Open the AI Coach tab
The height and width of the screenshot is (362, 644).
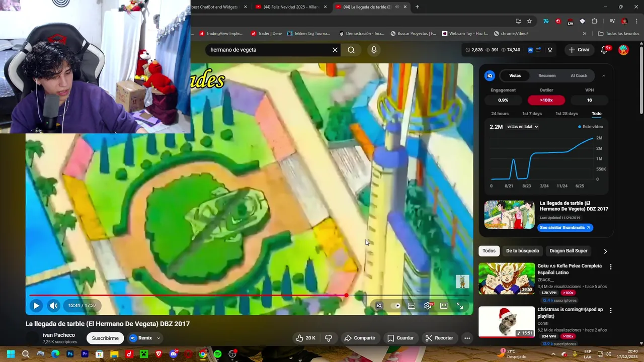579,75
